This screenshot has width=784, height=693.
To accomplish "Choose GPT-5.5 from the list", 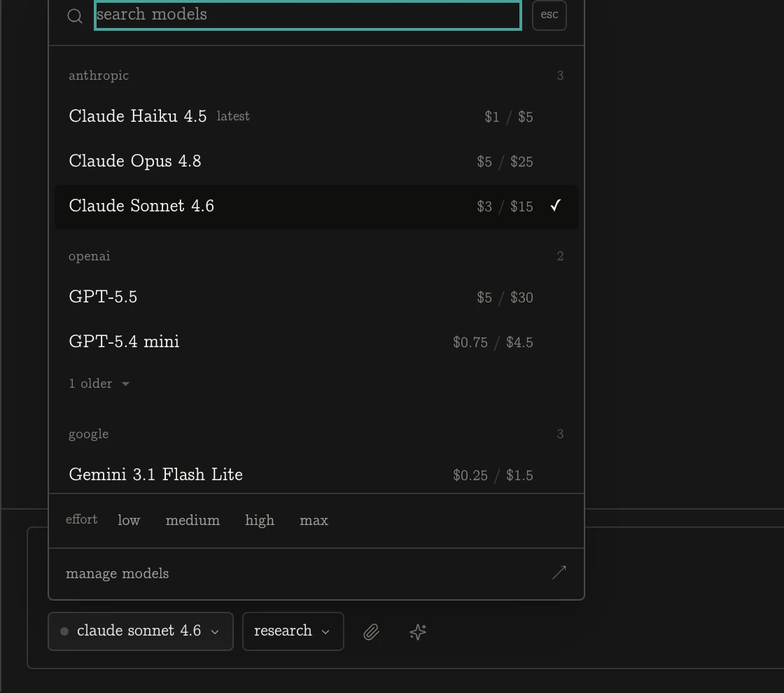I will pyautogui.click(x=316, y=297).
